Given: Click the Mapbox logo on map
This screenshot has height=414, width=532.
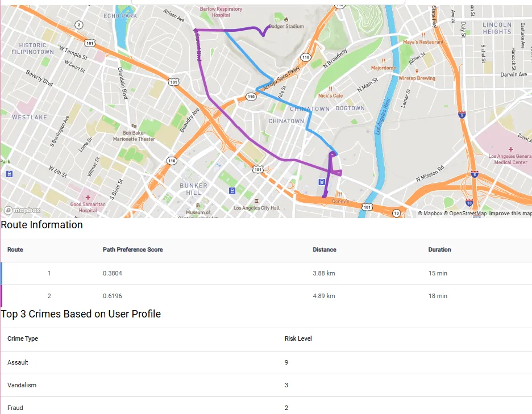Looking at the screenshot, I should pos(22,211).
